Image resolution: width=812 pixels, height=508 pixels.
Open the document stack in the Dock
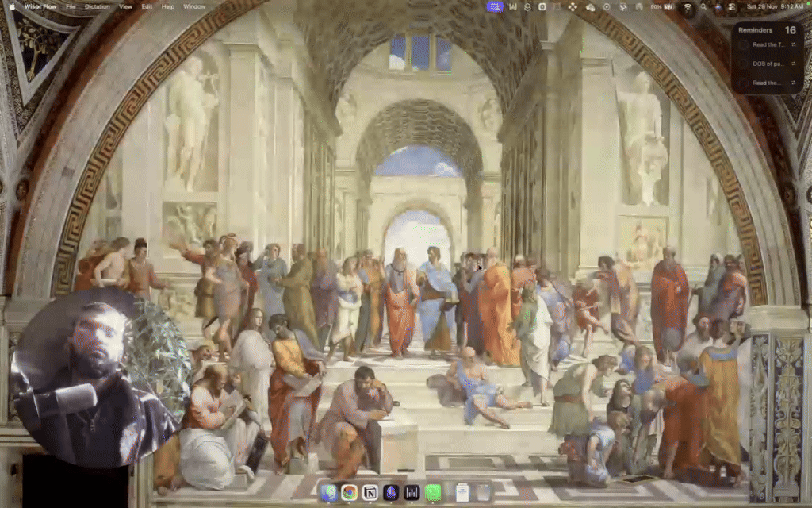(x=462, y=492)
